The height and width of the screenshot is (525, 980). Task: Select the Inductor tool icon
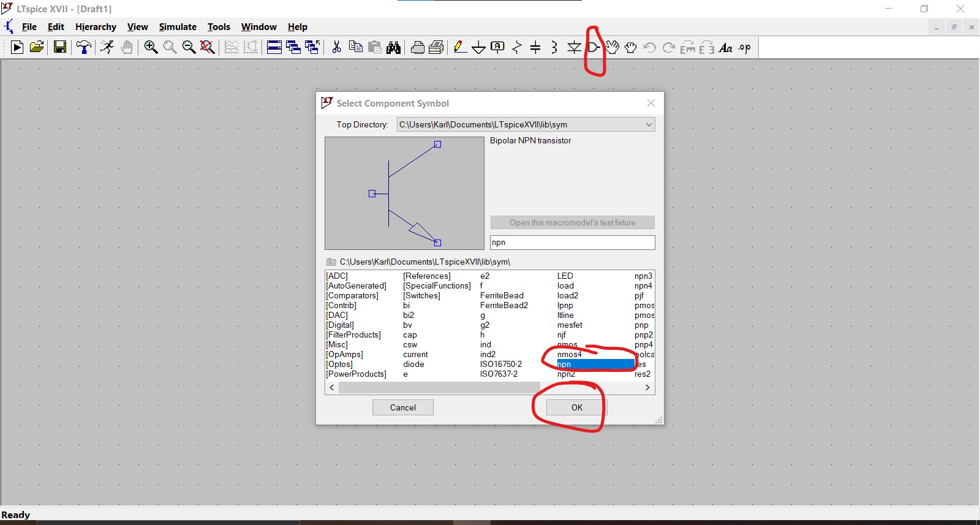click(554, 47)
